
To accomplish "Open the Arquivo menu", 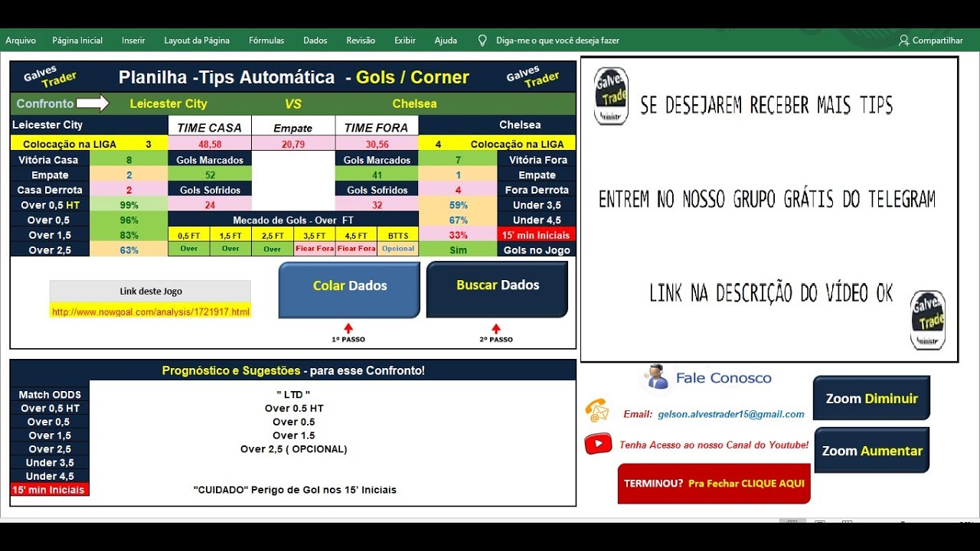I will pos(21,41).
